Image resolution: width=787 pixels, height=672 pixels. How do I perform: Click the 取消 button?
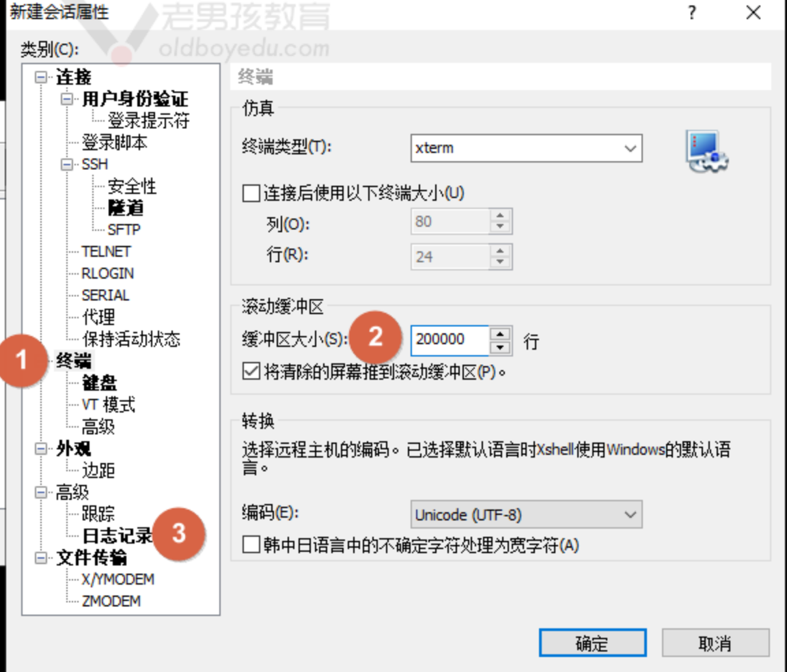click(x=715, y=643)
